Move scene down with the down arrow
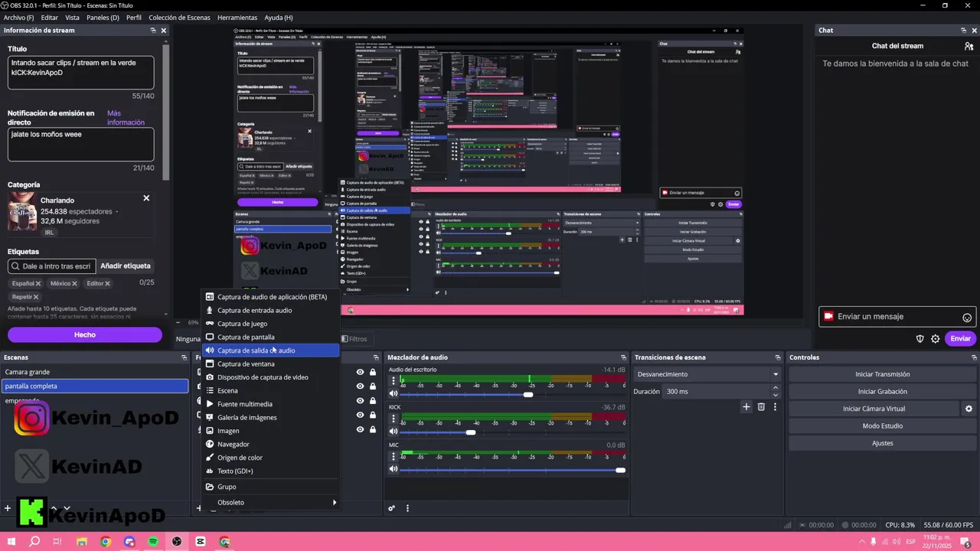The image size is (980, 551). coord(67,508)
